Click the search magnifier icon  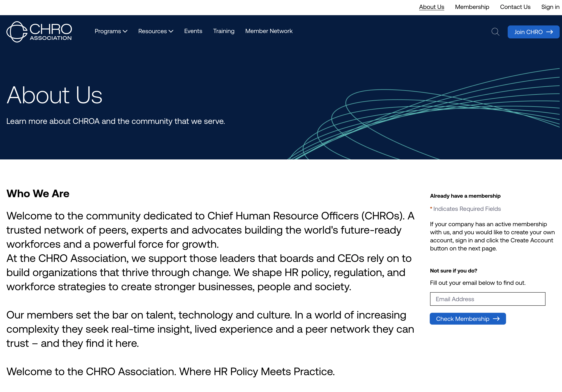pyautogui.click(x=495, y=32)
